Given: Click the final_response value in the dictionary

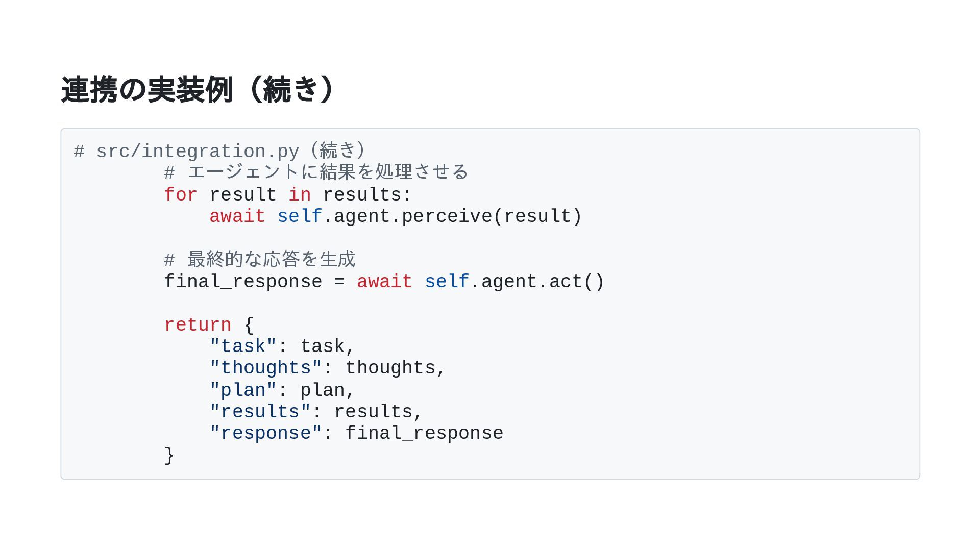Looking at the screenshot, I should click(424, 433).
